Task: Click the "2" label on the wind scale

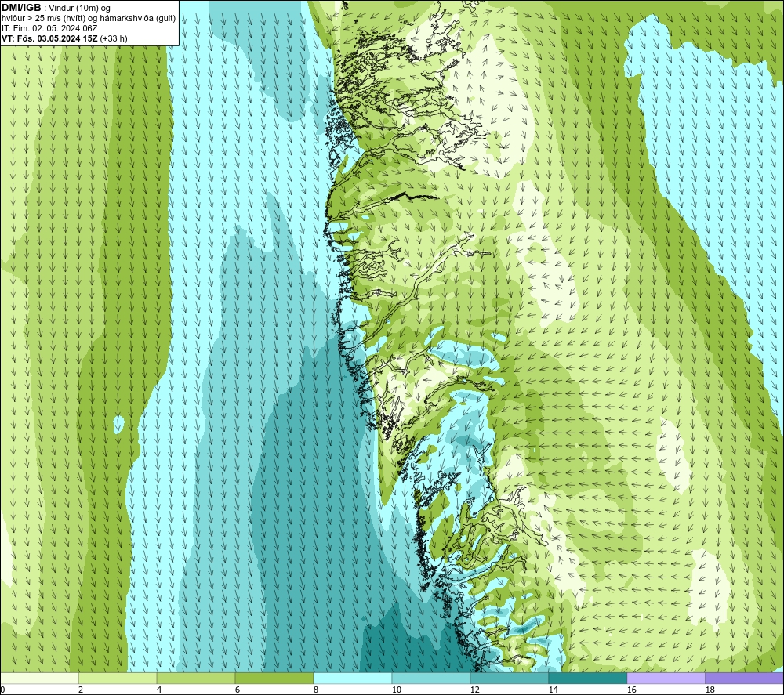Action: pos(81,690)
